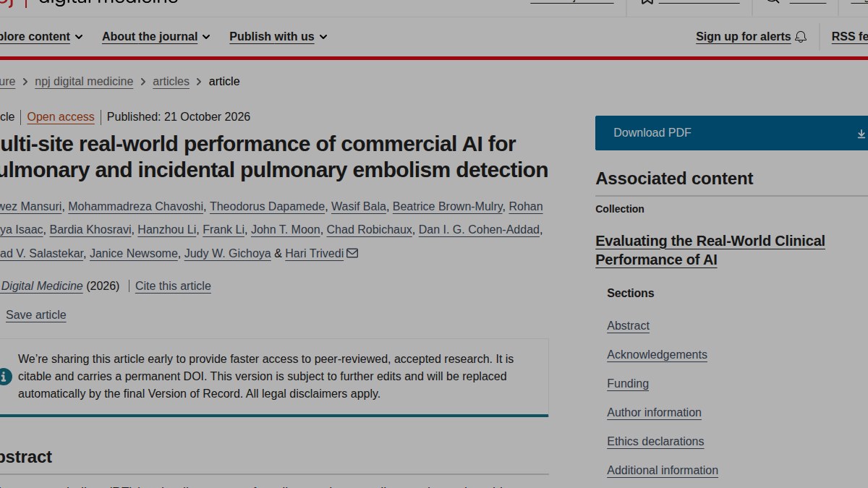Open author Frank Li
Screen dimensions: 868x488
[224, 230]
